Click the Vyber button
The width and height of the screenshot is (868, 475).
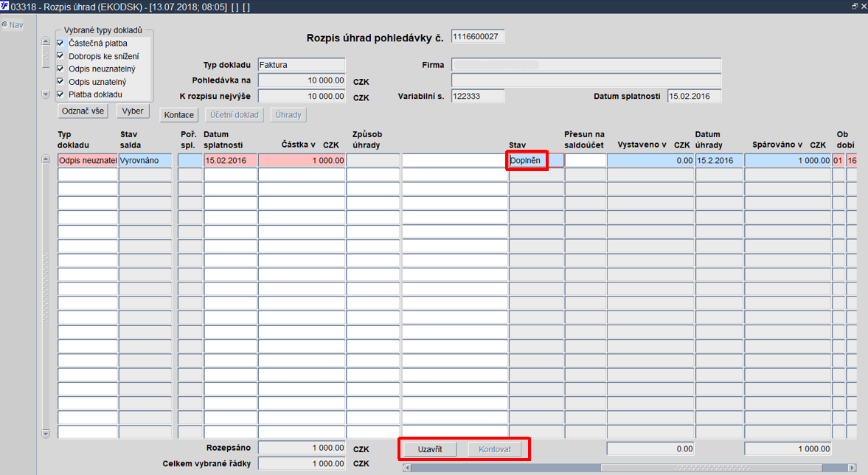click(133, 111)
